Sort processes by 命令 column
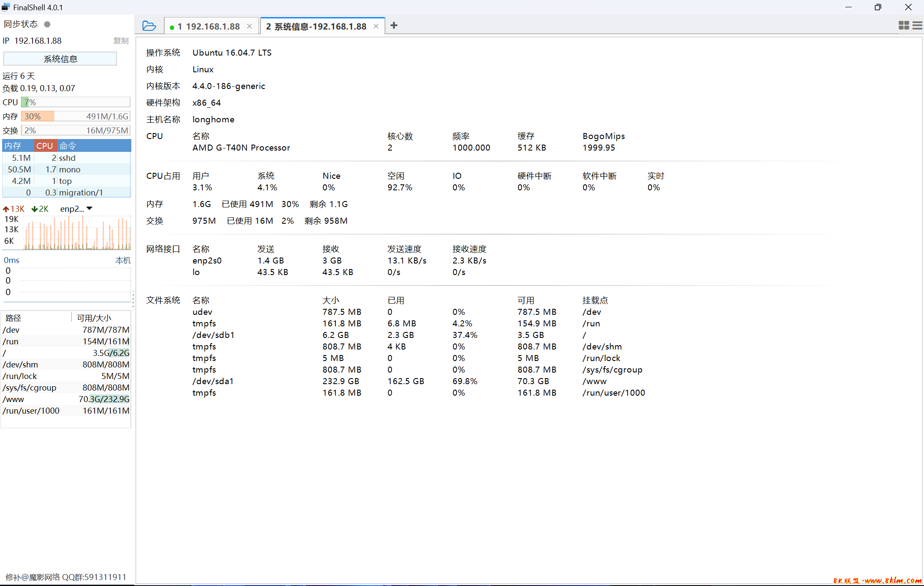This screenshot has width=924, height=586. point(94,145)
